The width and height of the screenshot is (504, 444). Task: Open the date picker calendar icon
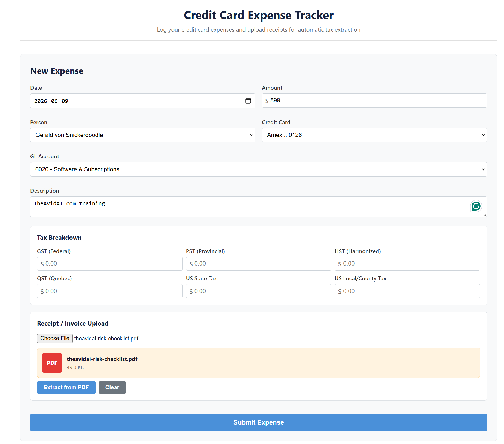[248, 101]
